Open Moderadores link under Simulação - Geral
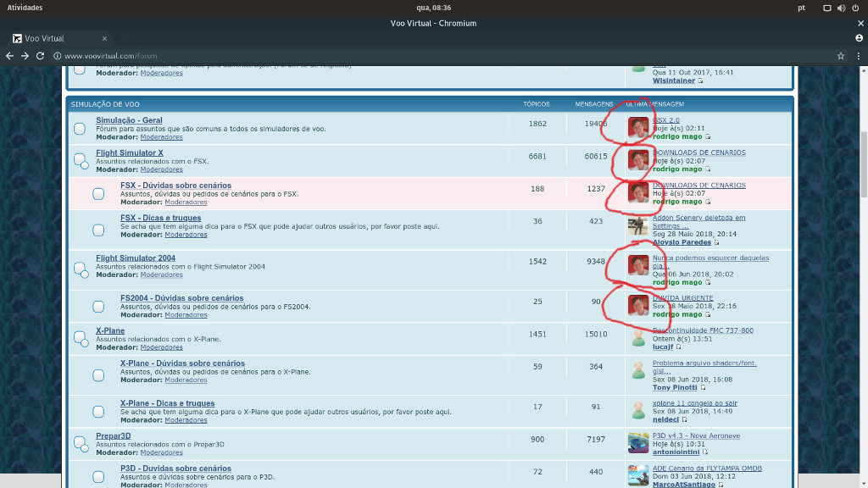The width and height of the screenshot is (868, 488). click(x=161, y=136)
